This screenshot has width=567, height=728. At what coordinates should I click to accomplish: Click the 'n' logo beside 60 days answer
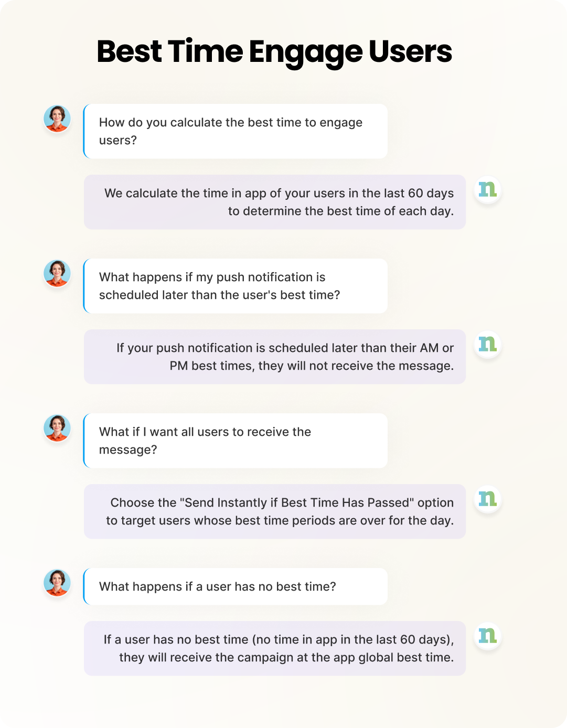pyautogui.click(x=488, y=189)
